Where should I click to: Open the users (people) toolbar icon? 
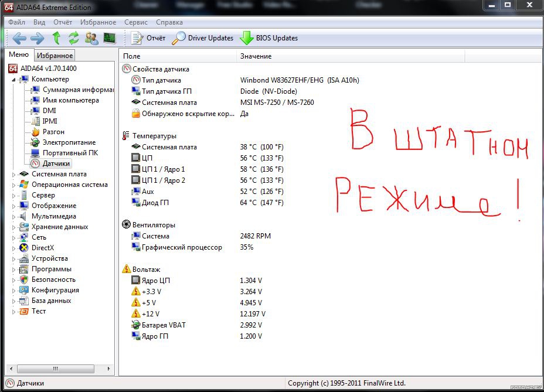click(x=91, y=38)
